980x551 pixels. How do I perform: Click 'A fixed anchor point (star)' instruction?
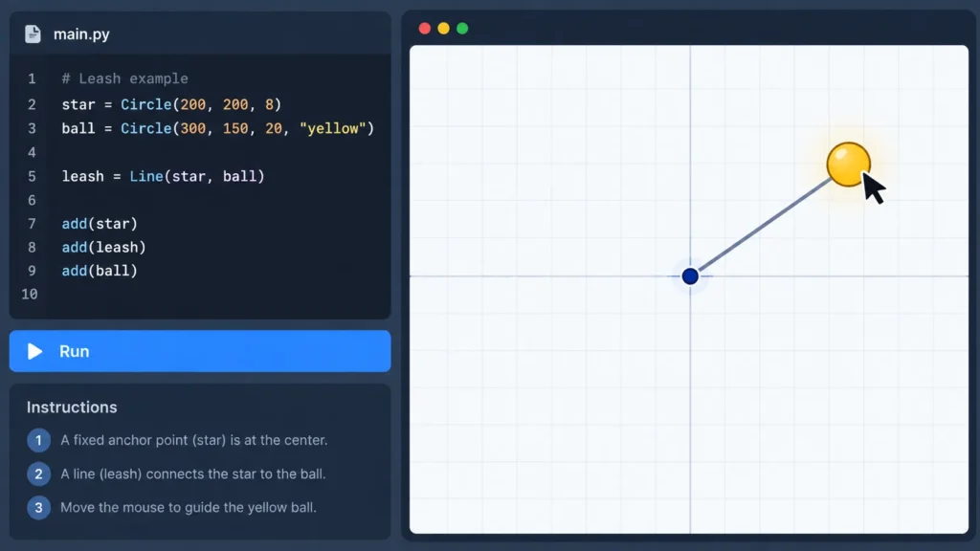point(193,440)
